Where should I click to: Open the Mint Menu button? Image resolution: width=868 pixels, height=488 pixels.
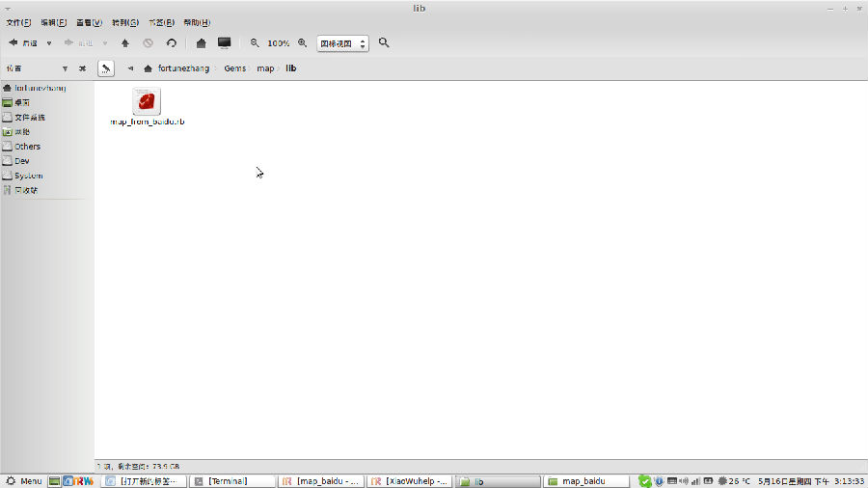point(24,481)
